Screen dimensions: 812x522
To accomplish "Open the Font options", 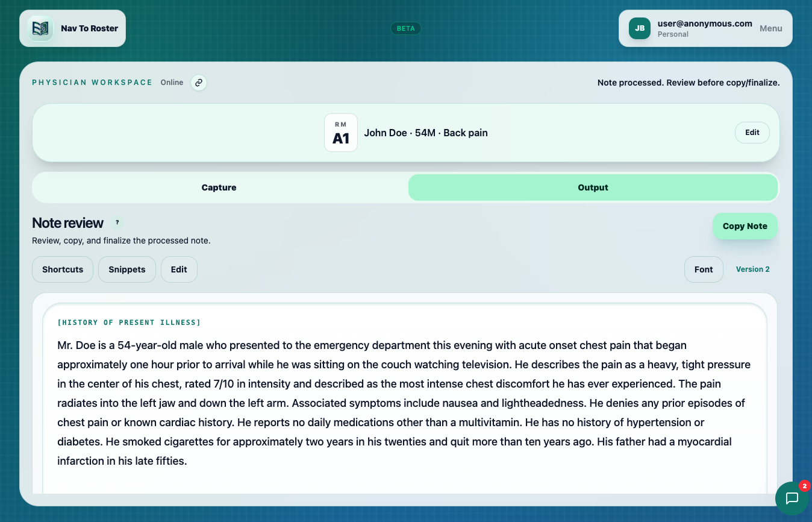I will click(704, 269).
